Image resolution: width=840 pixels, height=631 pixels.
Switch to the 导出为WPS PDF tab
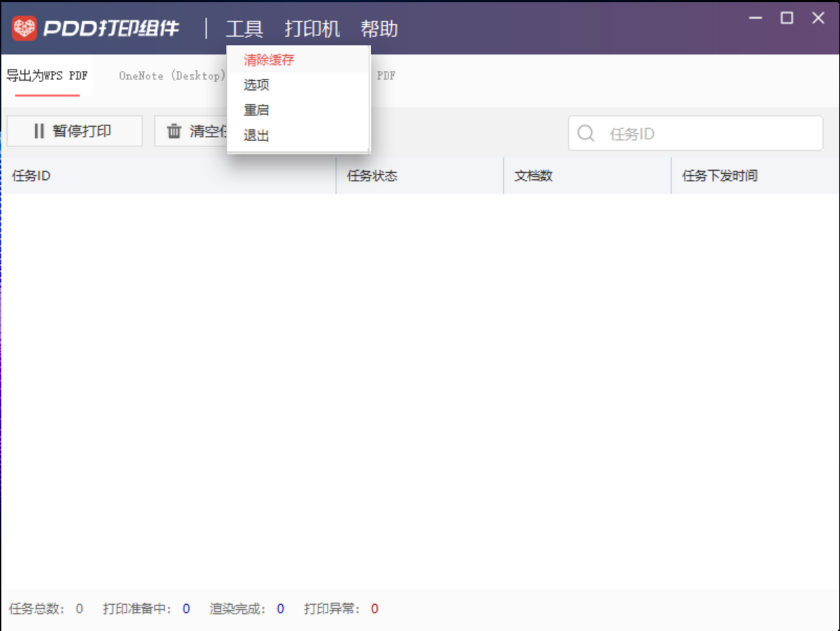[47, 76]
